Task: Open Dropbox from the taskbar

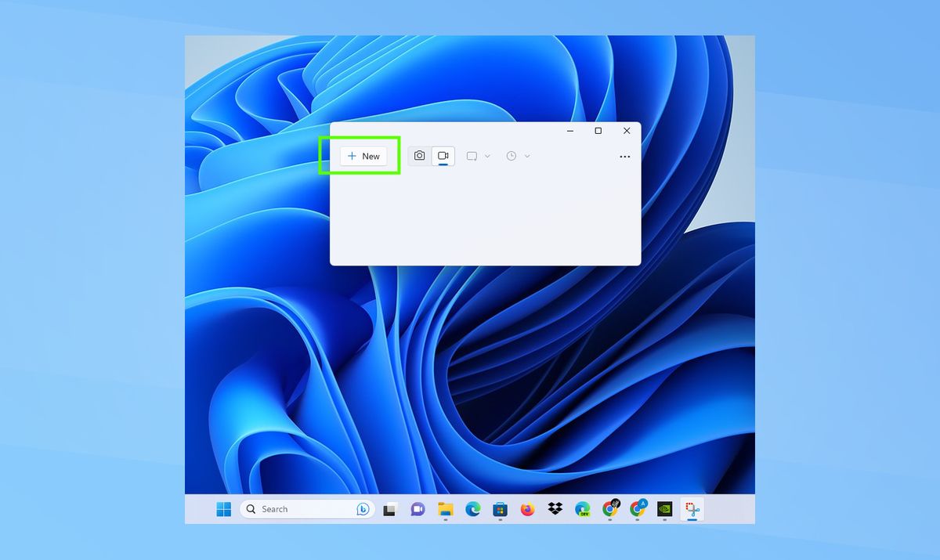Action: [554, 509]
